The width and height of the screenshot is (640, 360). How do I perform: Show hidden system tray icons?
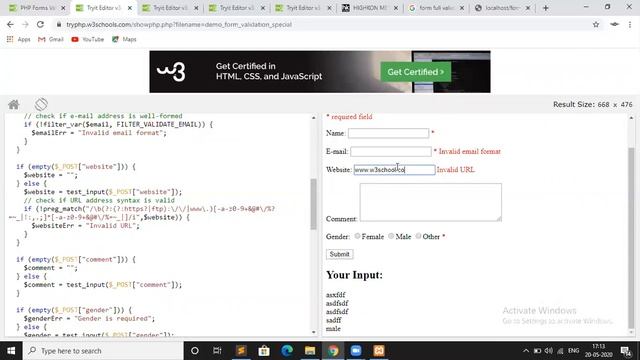(x=526, y=351)
